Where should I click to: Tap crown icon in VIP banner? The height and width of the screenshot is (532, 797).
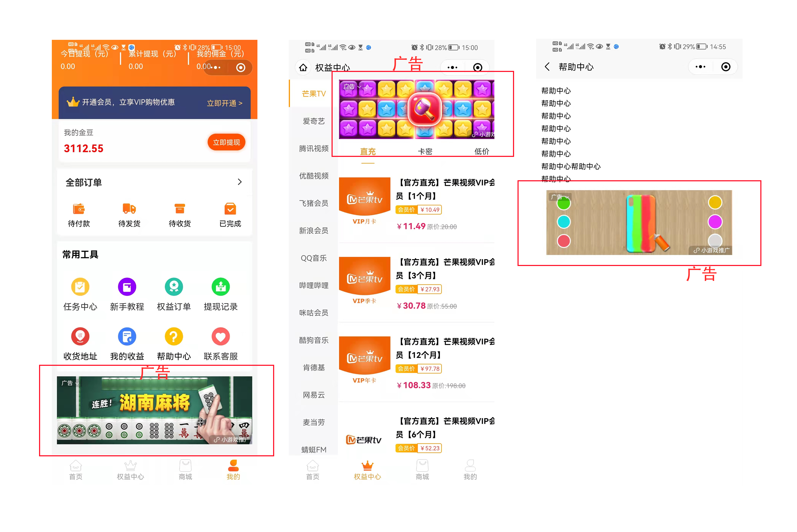[73, 102]
